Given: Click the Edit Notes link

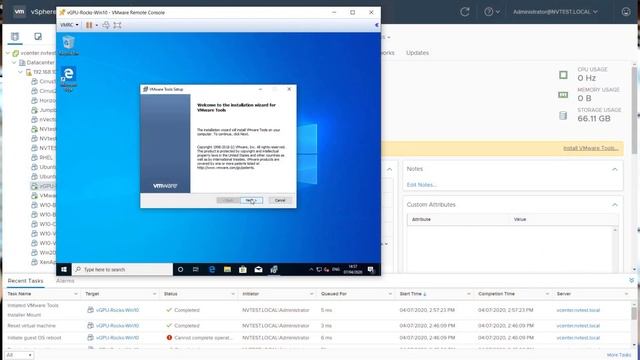Looking at the screenshot, I should coord(421,185).
